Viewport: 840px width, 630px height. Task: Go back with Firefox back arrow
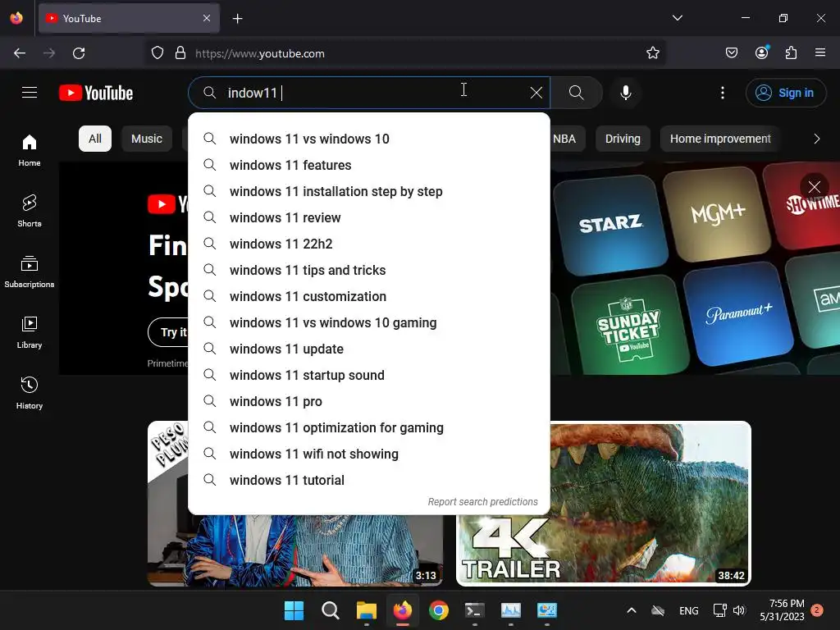click(20, 53)
